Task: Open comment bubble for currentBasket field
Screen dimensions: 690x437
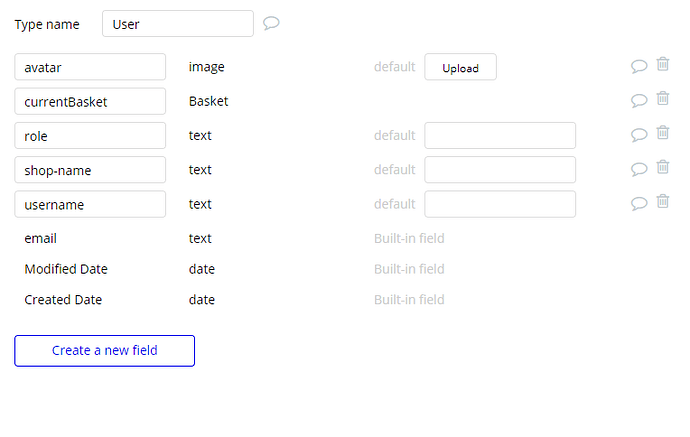Action: click(x=639, y=100)
